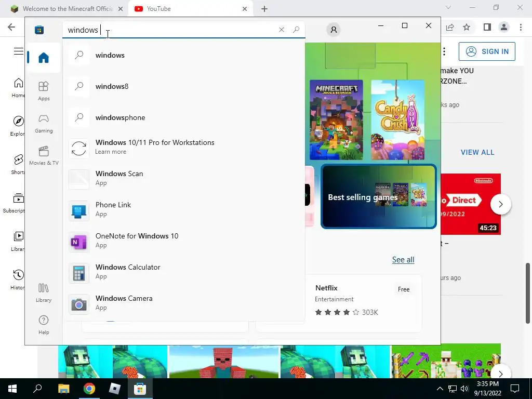Screen dimensions: 532x399
Task: Go to YouTube Home in sidebar
Action: [19, 88]
